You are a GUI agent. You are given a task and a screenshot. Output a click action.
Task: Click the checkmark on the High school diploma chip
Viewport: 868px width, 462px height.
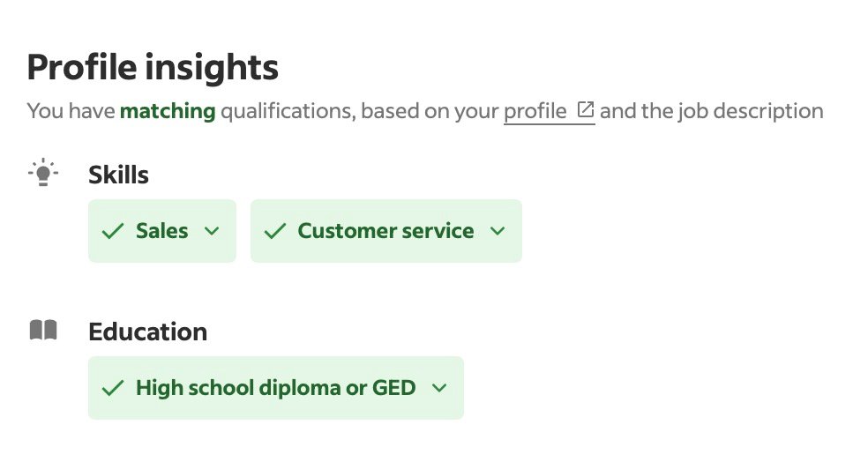click(x=112, y=388)
